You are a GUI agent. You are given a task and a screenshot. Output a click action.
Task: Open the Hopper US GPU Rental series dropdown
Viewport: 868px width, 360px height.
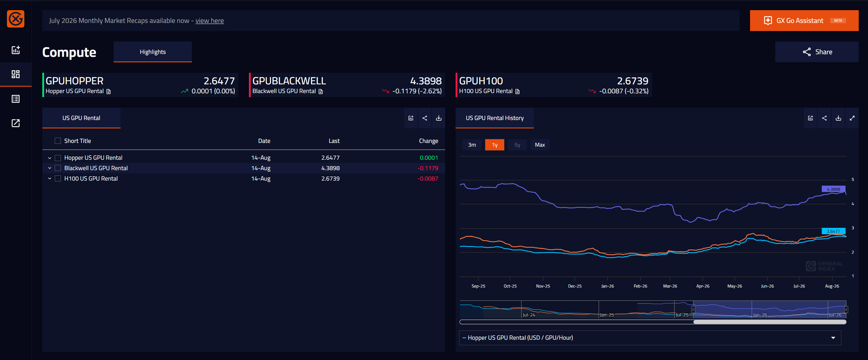point(650,338)
